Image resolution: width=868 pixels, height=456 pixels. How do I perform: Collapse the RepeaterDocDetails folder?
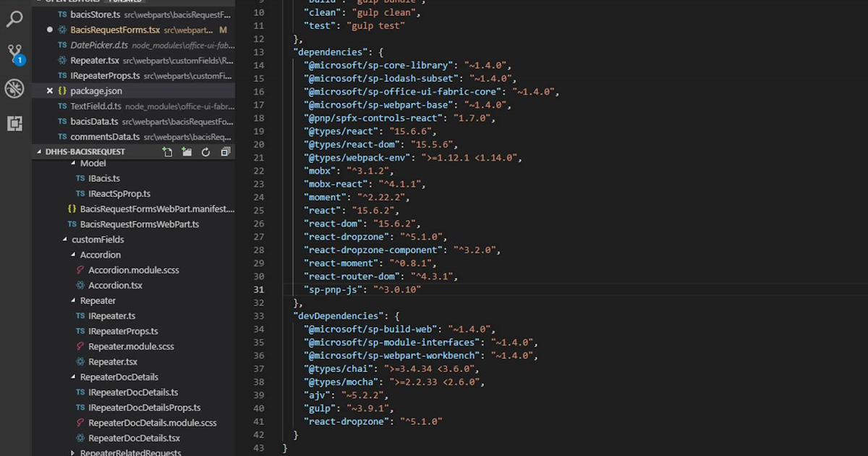[x=73, y=377]
